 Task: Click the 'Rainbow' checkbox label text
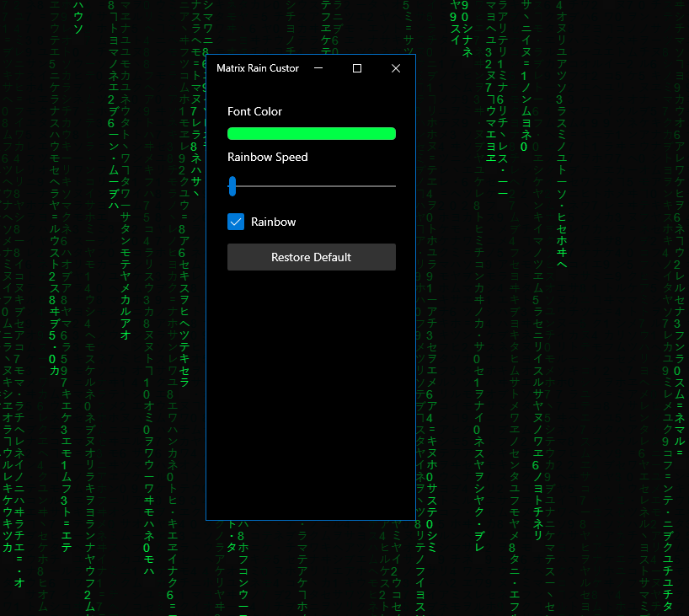(x=273, y=222)
